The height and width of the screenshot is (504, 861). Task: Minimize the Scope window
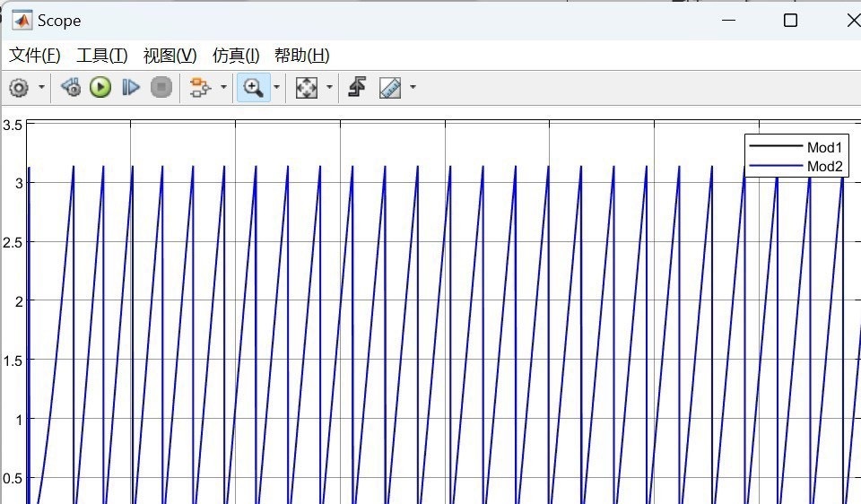pos(728,21)
